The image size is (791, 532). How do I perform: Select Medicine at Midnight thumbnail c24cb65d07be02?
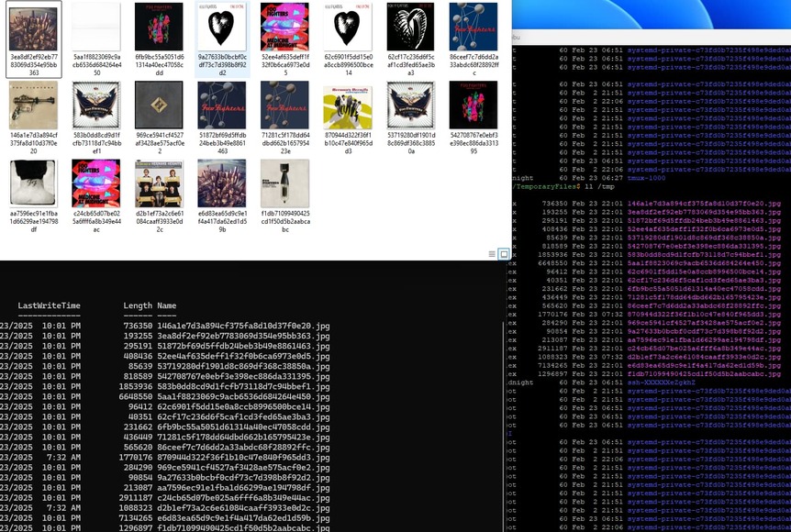[x=96, y=195]
